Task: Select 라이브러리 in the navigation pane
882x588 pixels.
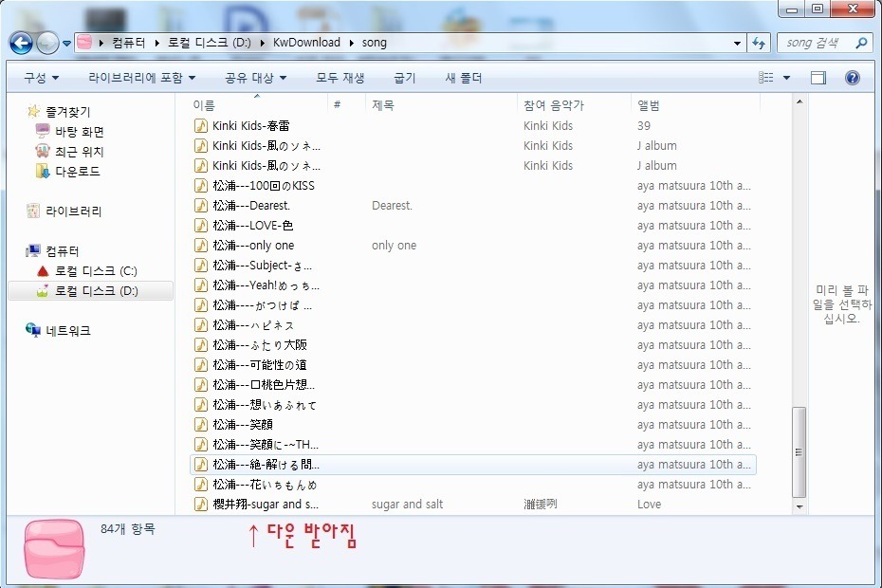Action: pyautogui.click(x=73, y=211)
